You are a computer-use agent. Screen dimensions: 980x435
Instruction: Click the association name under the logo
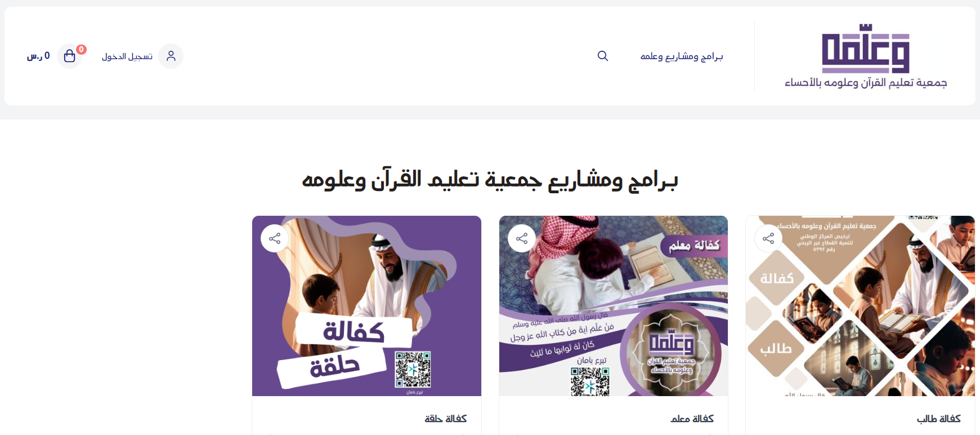click(866, 83)
